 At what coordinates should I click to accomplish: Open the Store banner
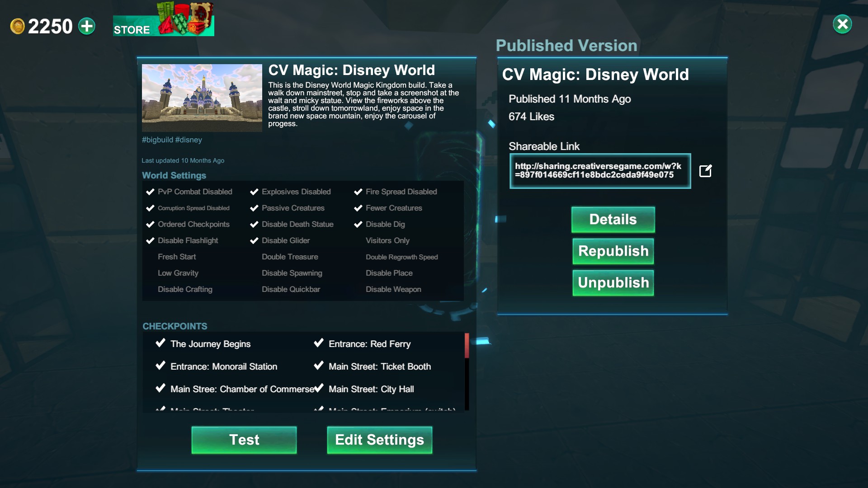point(163,19)
